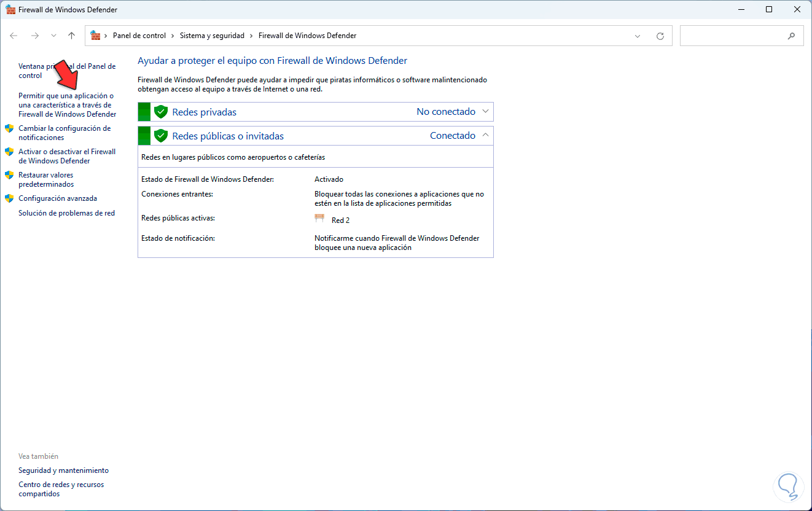This screenshot has width=812, height=511.
Task: Close the Firewall de Windows Defender window
Action: [x=797, y=10]
